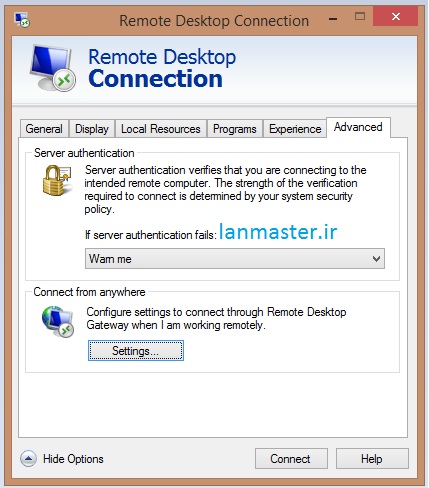Image resolution: width=429 pixels, height=488 pixels.
Task: Select the Local Resources tab
Action: point(161,129)
